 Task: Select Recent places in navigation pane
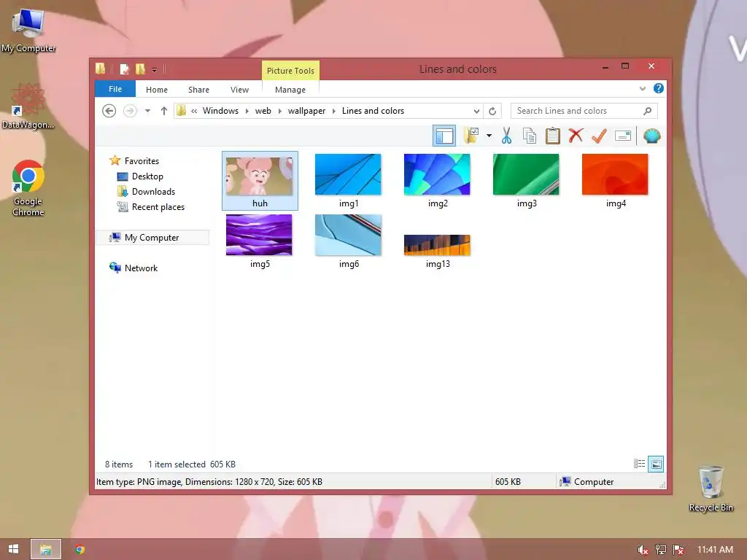158,206
